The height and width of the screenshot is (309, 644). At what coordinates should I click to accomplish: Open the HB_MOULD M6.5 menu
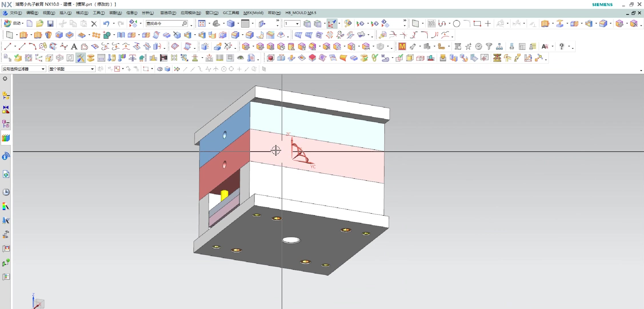(x=301, y=13)
